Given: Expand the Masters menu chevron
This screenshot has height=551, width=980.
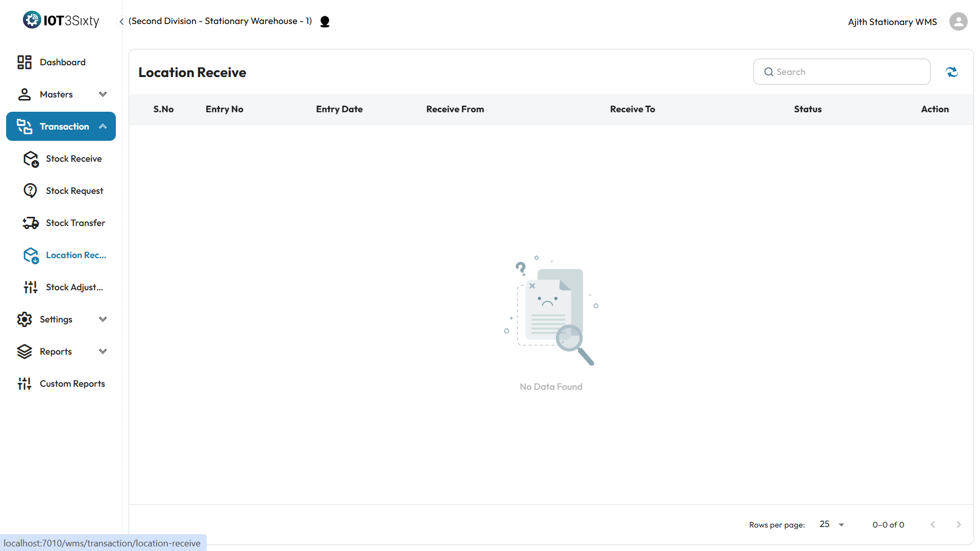Looking at the screenshot, I should [x=103, y=94].
